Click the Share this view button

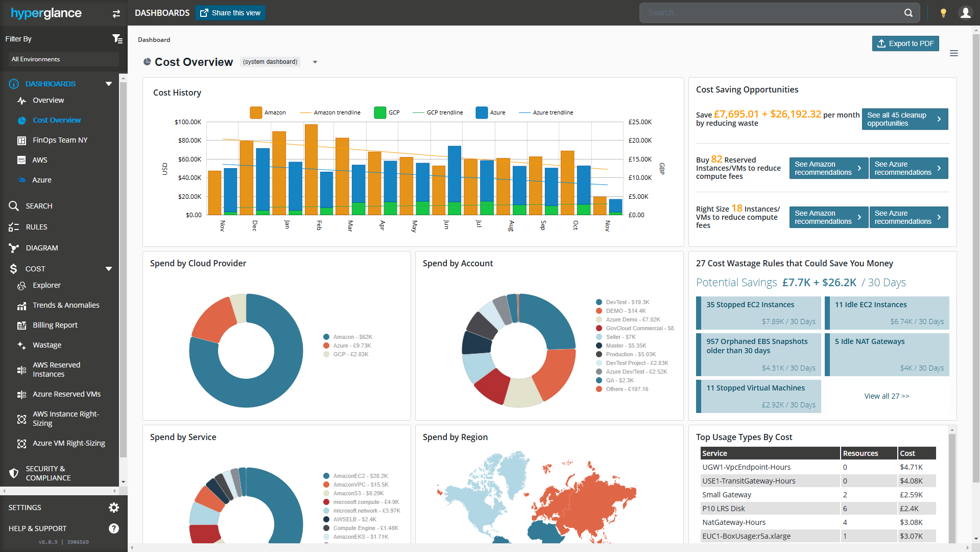coord(230,13)
